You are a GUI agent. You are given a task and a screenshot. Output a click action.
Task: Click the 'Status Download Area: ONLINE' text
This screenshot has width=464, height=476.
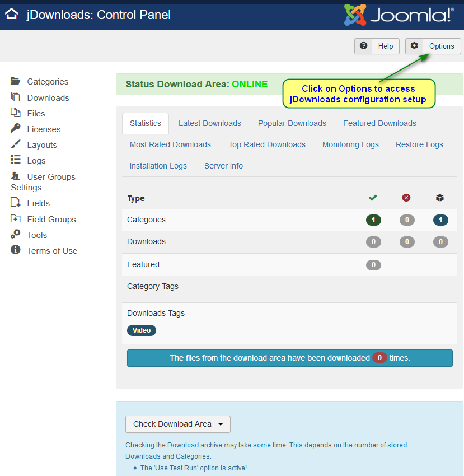(x=196, y=84)
